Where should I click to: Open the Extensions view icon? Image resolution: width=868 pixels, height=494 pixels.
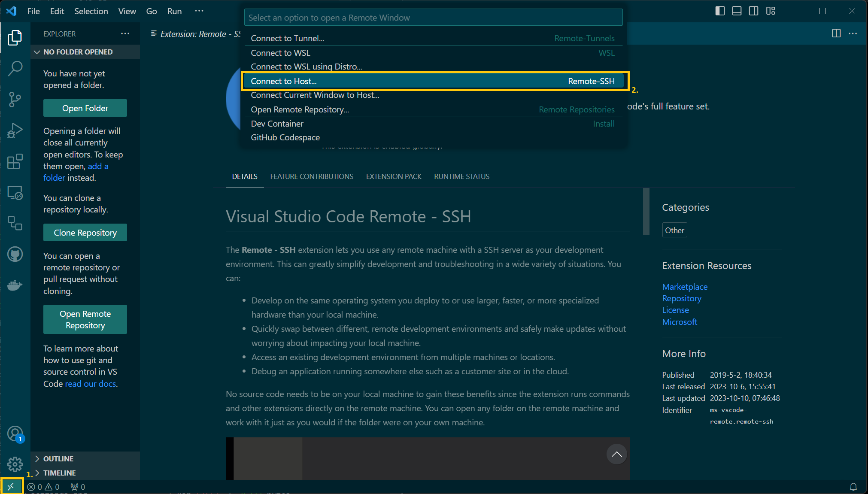tap(15, 162)
